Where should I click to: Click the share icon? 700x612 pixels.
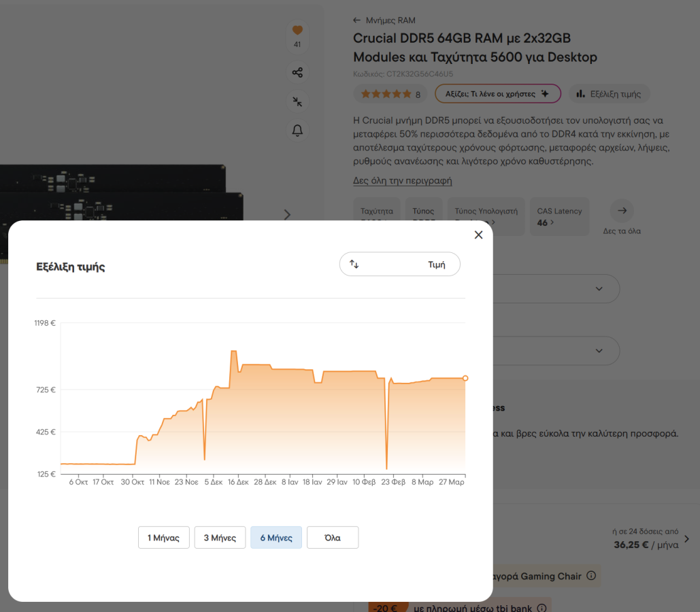297,73
